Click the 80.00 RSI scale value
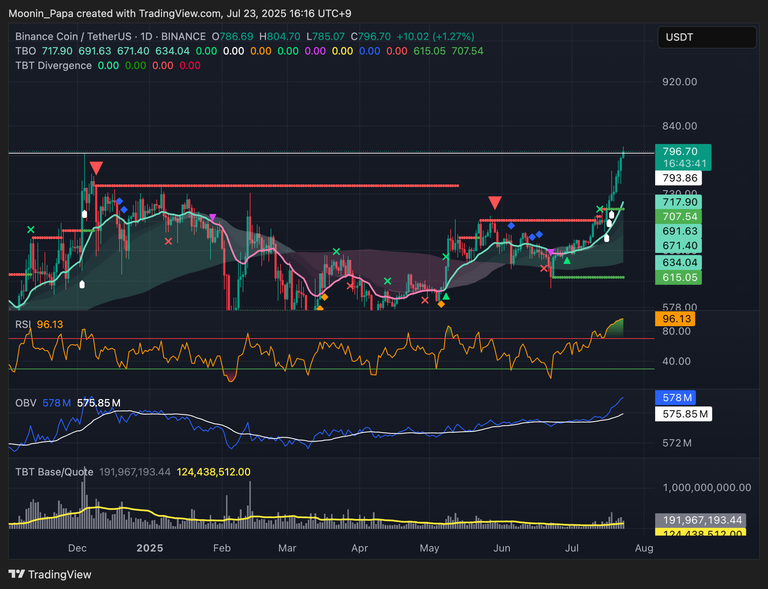The image size is (768, 589). point(676,331)
